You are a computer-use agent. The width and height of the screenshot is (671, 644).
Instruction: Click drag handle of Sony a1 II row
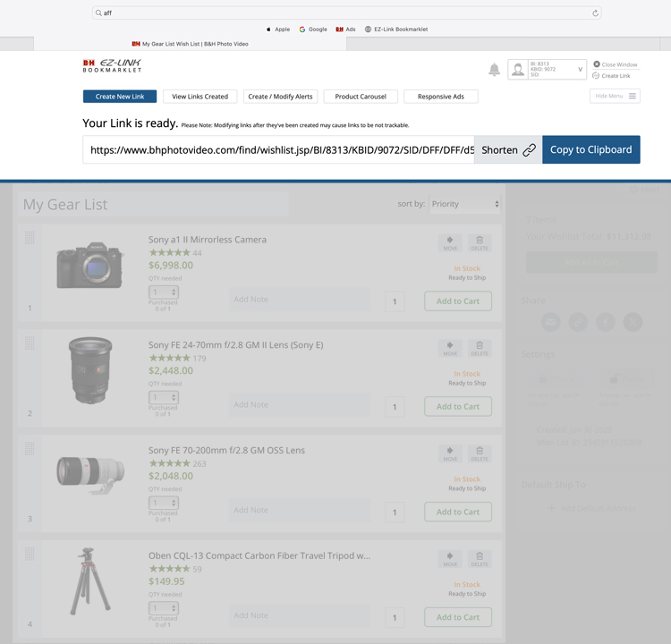click(x=30, y=238)
